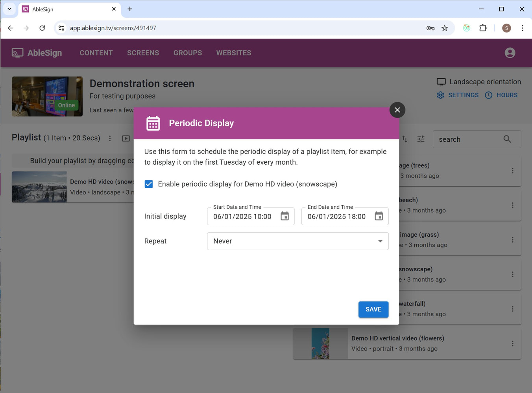Bookmark this page with the star icon

[x=445, y=28]
